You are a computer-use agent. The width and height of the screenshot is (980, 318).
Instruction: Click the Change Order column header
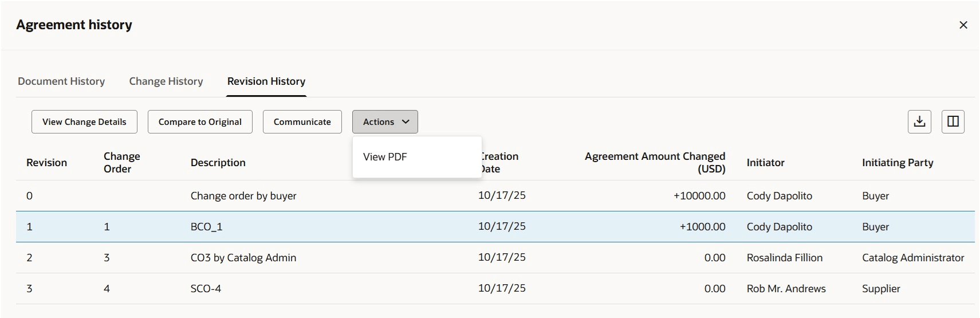(121, 163)
